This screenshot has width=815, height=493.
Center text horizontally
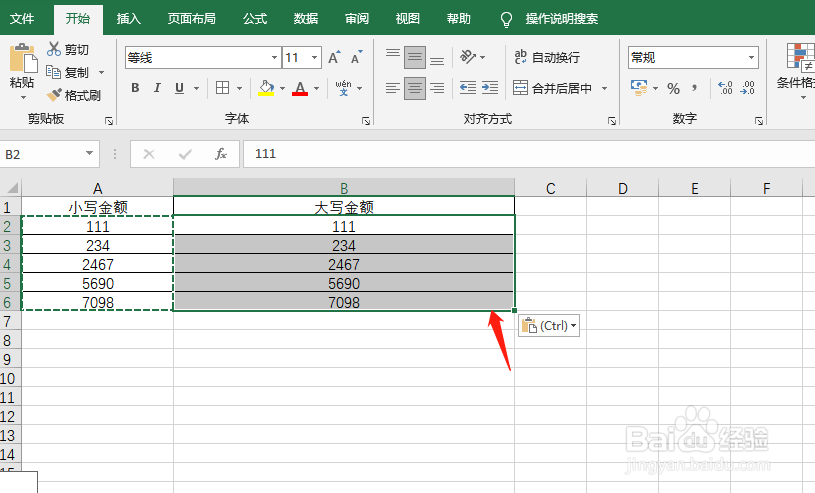click(415, 88)
